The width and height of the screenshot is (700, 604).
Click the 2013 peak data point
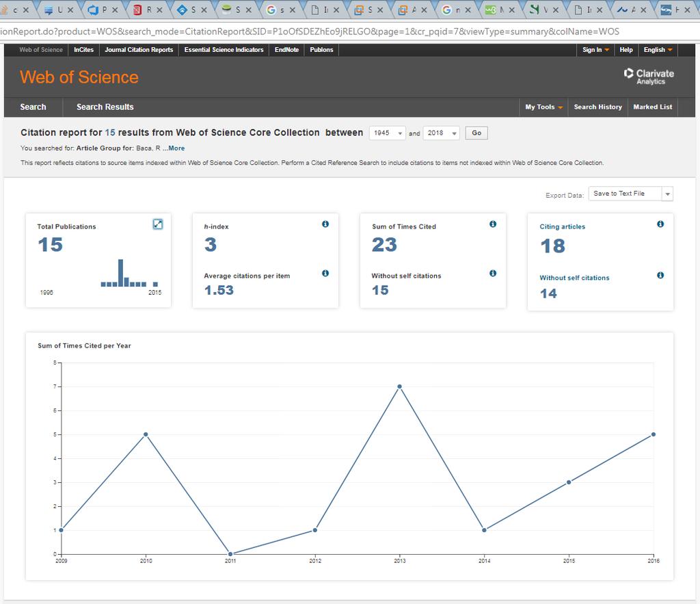point(399,386)
